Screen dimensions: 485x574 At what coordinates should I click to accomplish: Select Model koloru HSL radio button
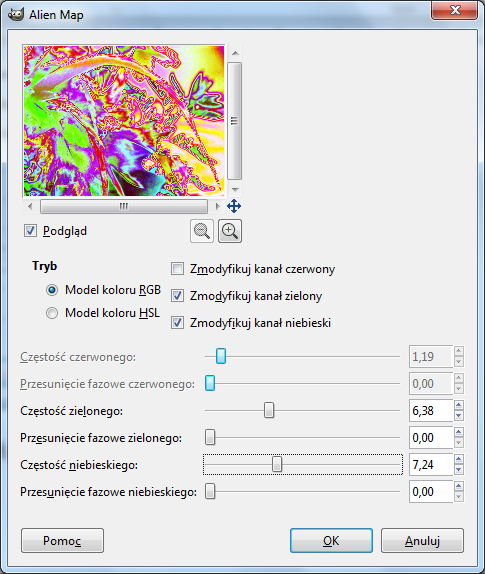click(52, 313)
